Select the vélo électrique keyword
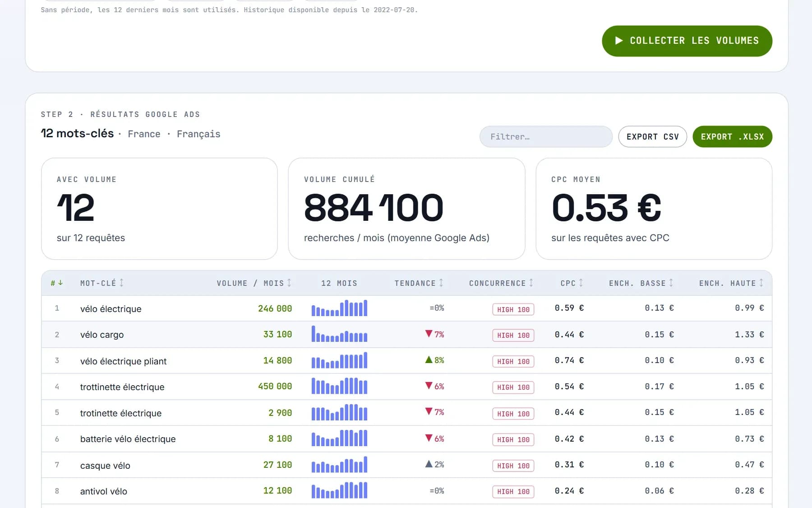Screen dimensions: 812x508 tap(111, 309)
